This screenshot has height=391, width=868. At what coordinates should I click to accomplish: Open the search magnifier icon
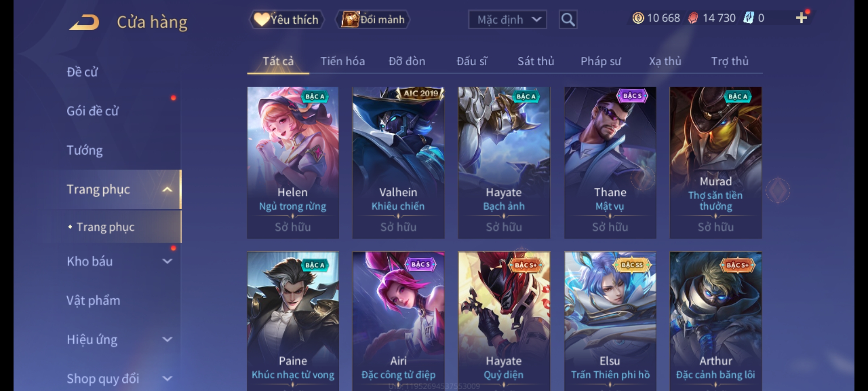(568, 20)
